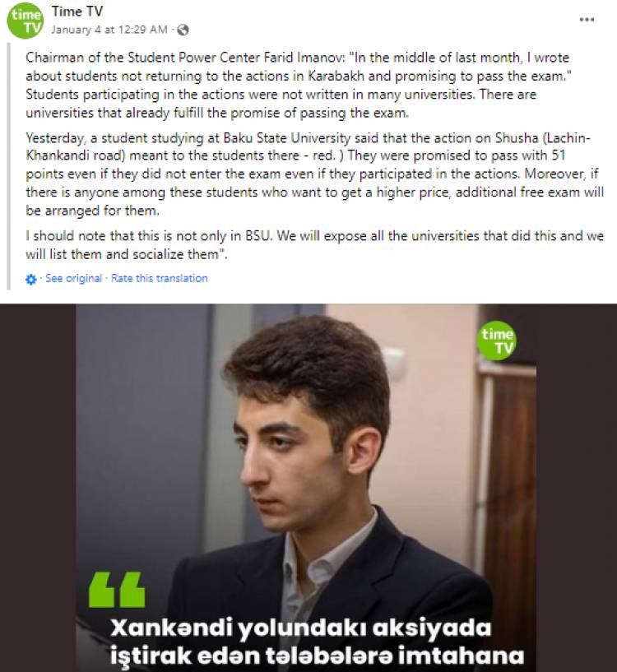Click the Time TV logo on the photo

(497, 341)
